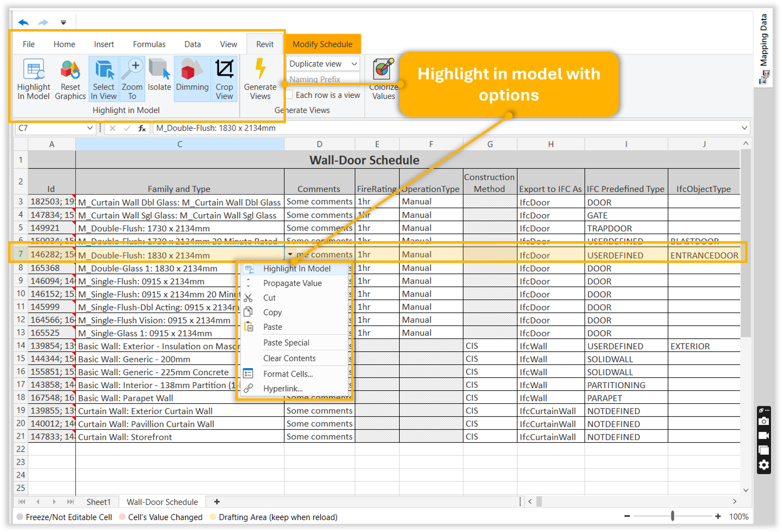Screen dimensions: 782x532
Task: Click the add new sheet plus button
Action: (x=217, y=502)
